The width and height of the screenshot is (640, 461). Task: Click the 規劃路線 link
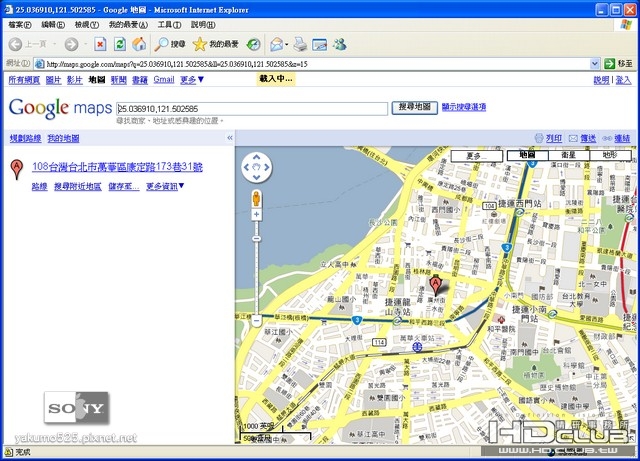[x=25, y=138]
